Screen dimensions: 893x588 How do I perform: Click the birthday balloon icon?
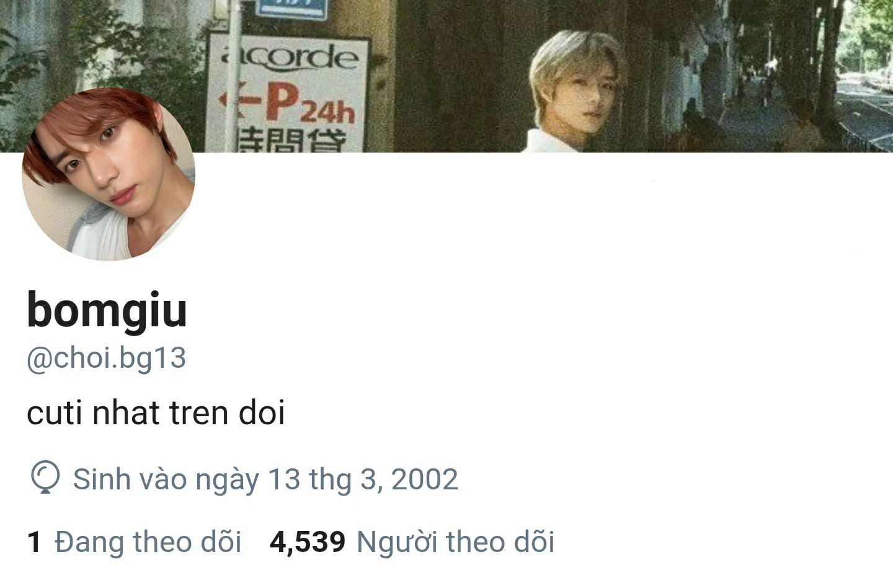45,479
